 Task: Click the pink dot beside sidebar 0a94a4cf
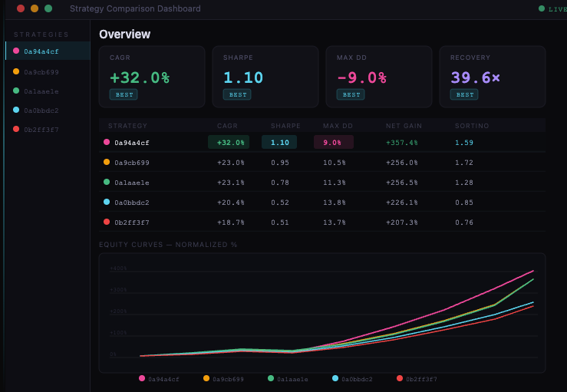pyautogui.click(x=16, y=51)
